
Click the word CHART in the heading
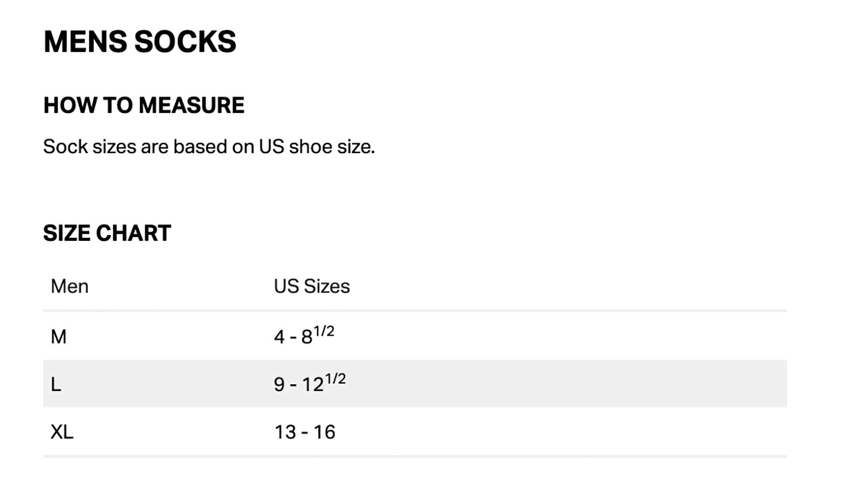(x=133, y=233)
